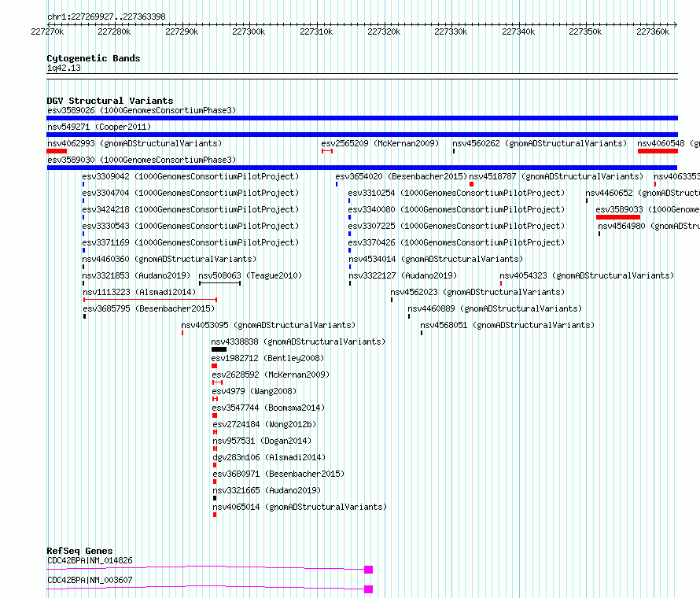Click the Cytogenetic Bands track title
Screen dimensions: 700x598
94,58
